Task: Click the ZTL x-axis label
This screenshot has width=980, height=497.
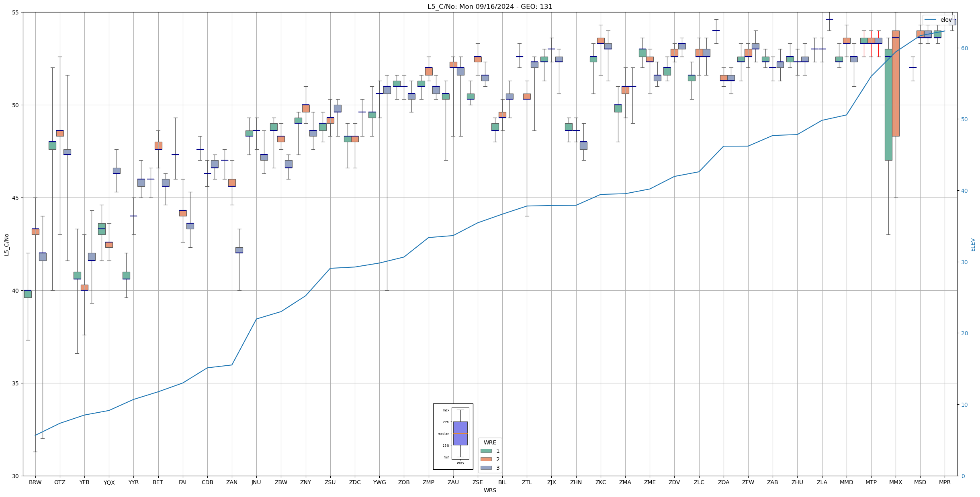Action: click(x=527, y=482)
